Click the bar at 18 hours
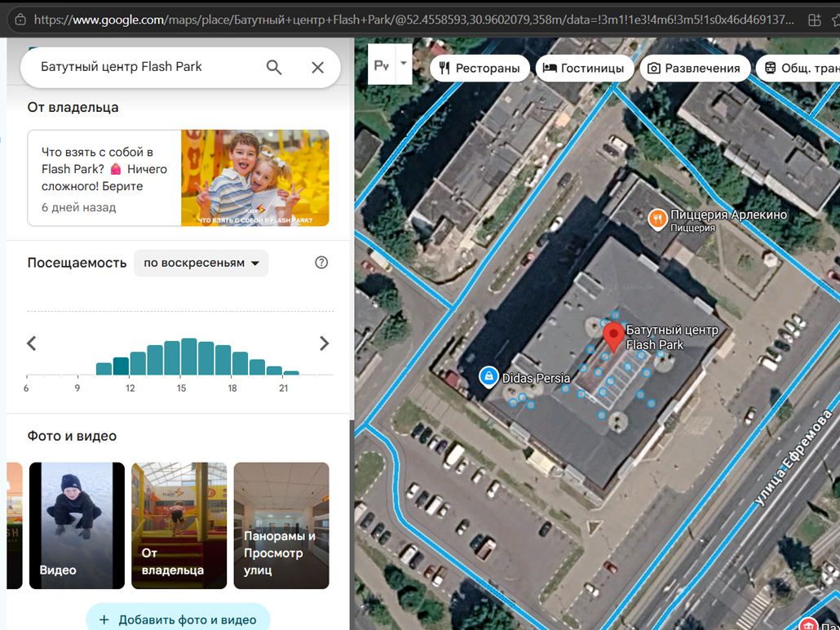The height and width of the screenshot is (630, 840). coord(240,363)
